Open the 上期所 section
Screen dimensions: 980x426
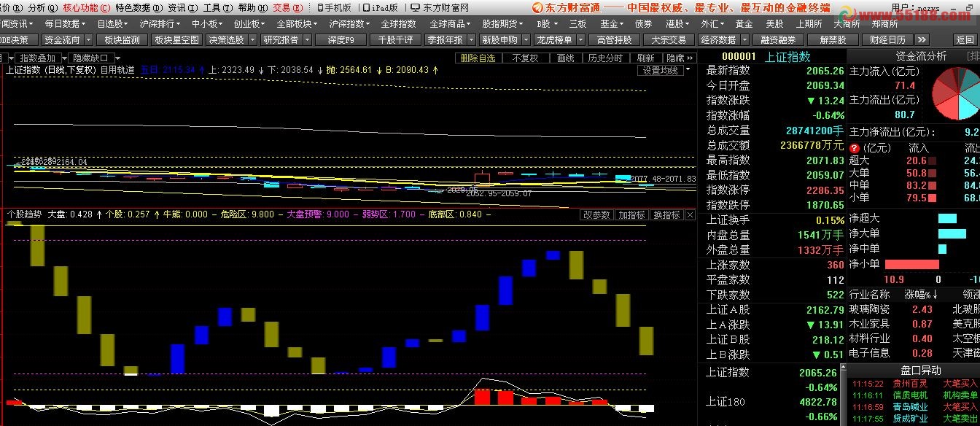click(x=809, y=23)
